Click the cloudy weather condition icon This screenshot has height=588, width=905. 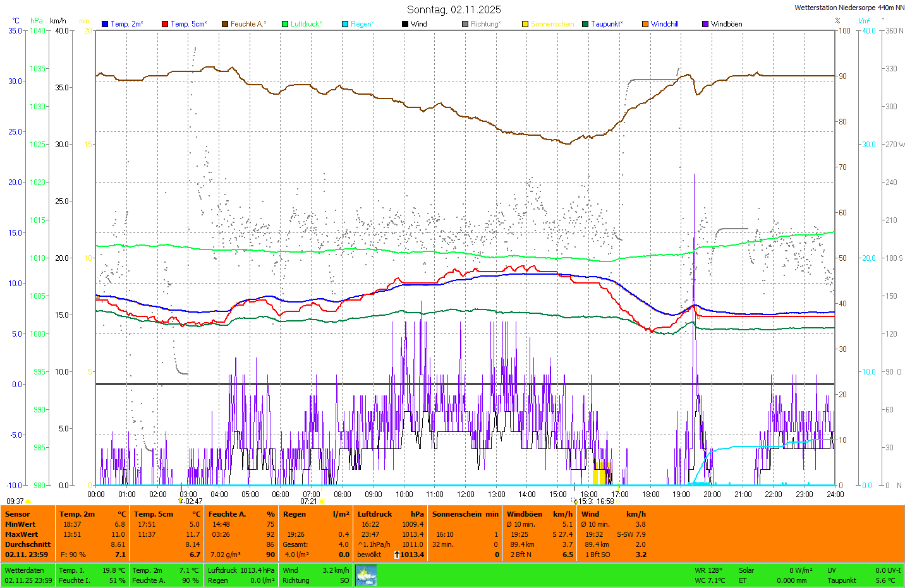[366, 575]
